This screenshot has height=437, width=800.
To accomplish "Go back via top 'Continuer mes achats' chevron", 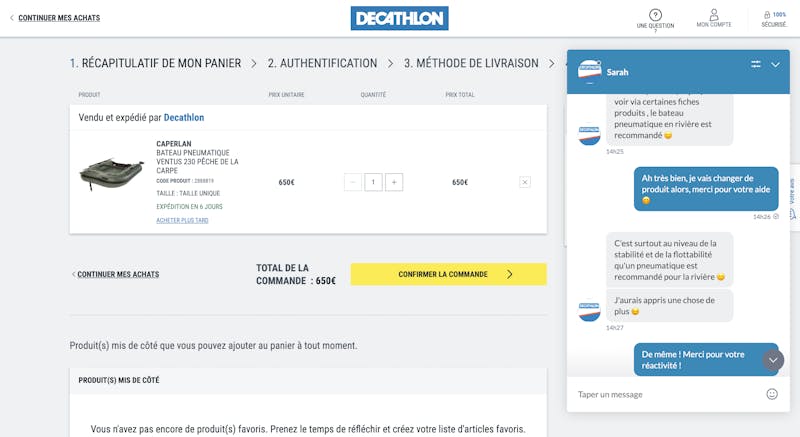I will pyautogui.click(x=13, y=18).
